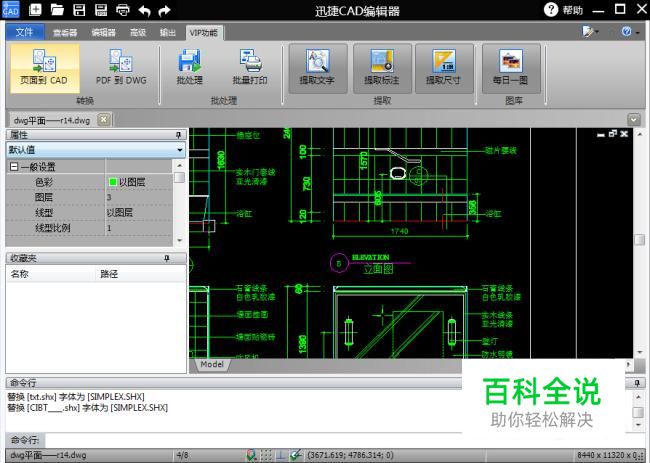Toggle the ortho mode icon in status bar
This screenshot has width=650, height=463.
[x=281, y=455]
